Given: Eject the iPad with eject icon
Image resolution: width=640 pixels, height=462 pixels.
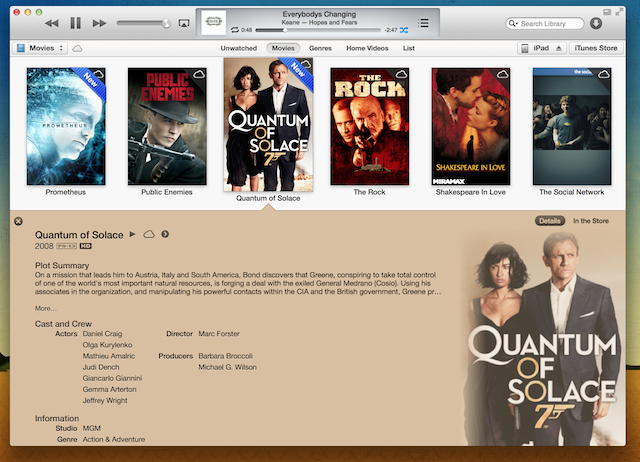Looking at the screenshot, I should point(559,48).
